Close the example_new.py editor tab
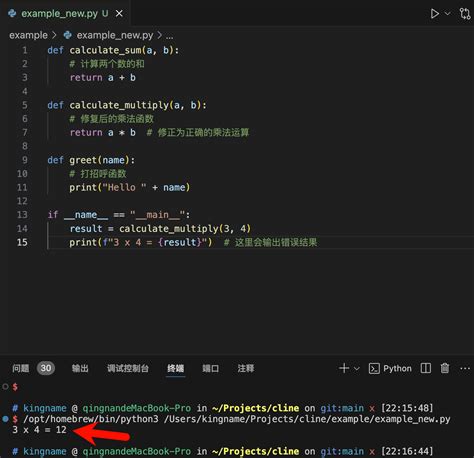 pyautogui.click(x=119, y=13)
